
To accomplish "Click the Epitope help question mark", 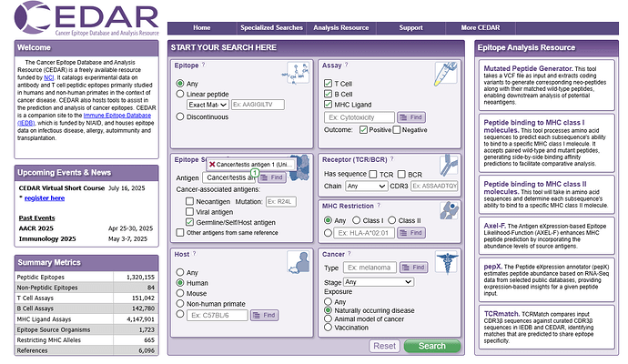I will click(204, 65).
